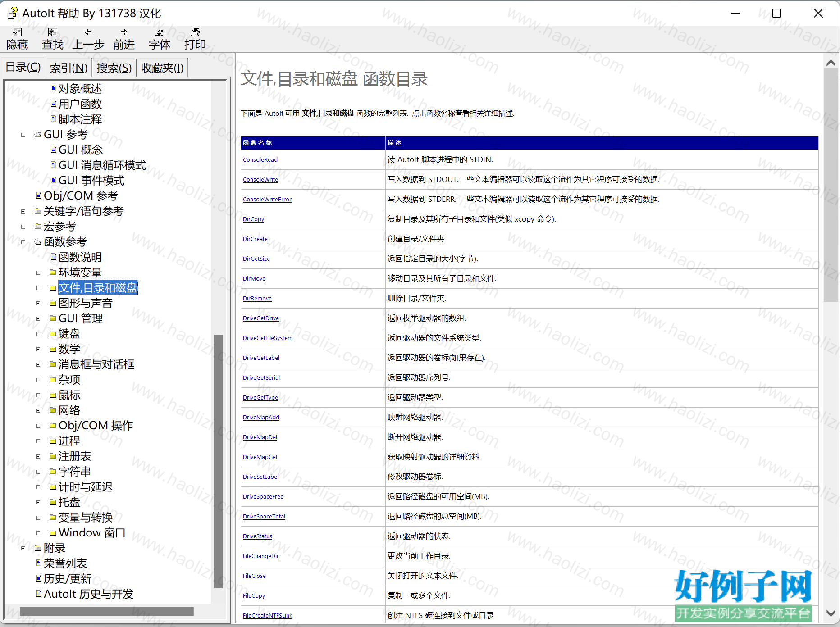Open the FileChangeDir function link
The width and height of the screenshot is (840, 627).
261,556
